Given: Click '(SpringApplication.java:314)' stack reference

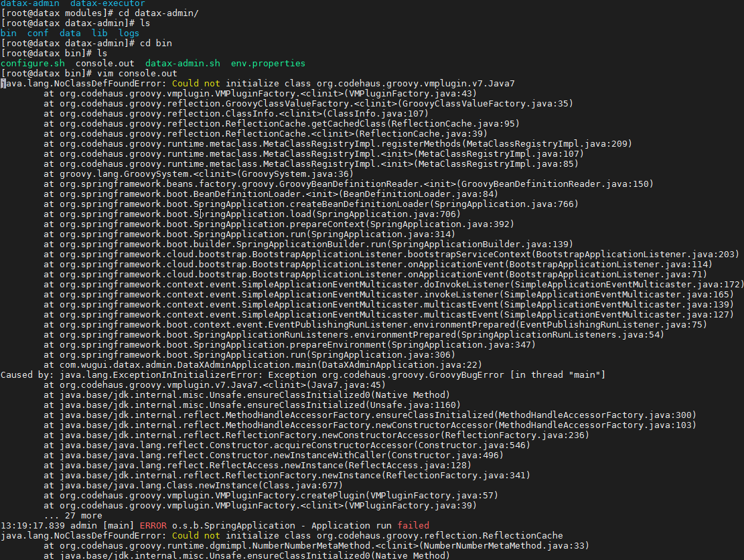Looking at the screenshot, I should 380,234.
